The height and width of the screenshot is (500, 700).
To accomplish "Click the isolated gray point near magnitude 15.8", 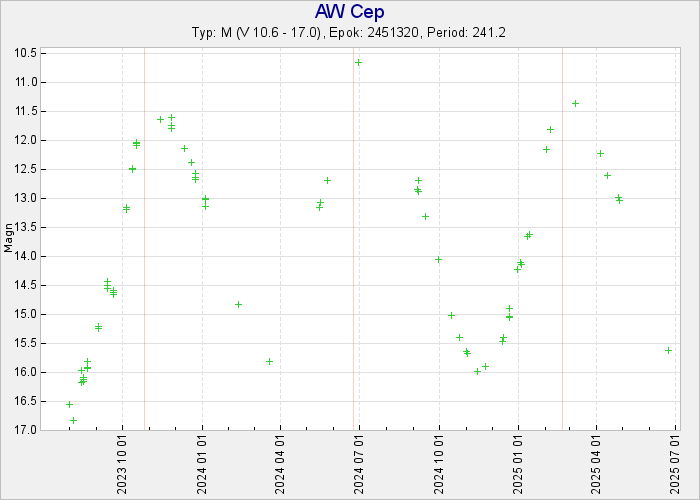I will coord(269,361).
